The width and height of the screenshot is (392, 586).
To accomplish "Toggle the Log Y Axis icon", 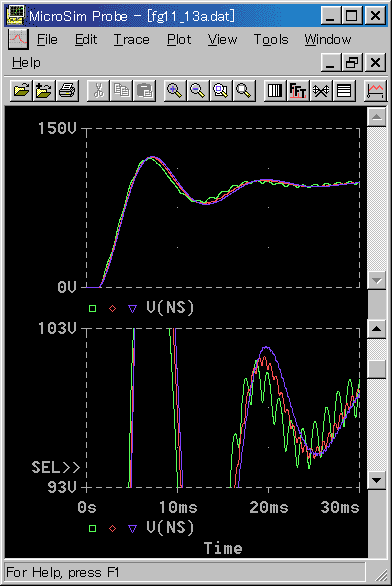I will (344, 90).
